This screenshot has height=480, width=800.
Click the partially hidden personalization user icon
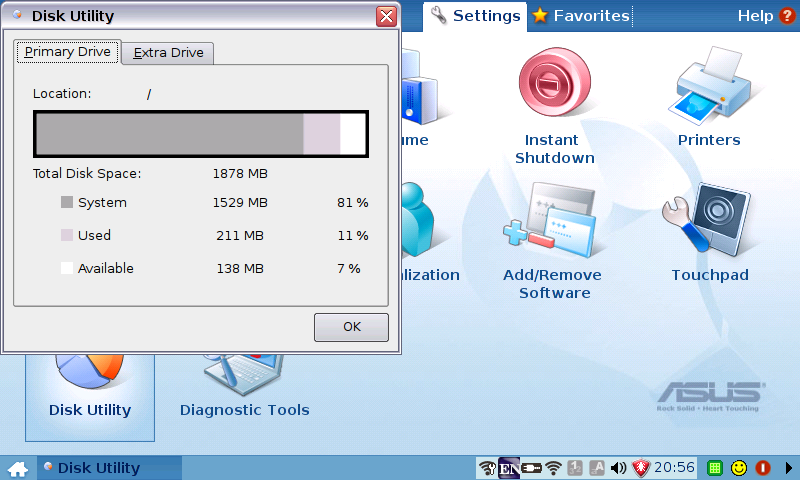coord(417,219)
